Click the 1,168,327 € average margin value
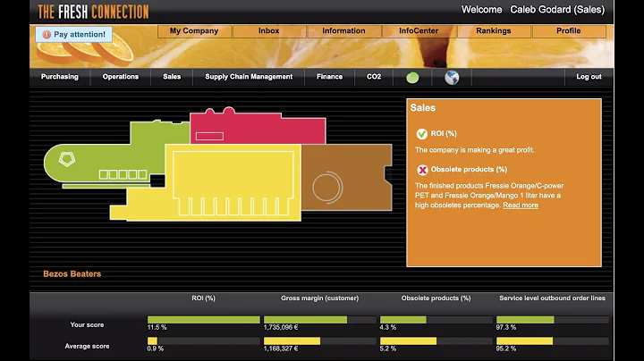 click(x=281, y=348)
